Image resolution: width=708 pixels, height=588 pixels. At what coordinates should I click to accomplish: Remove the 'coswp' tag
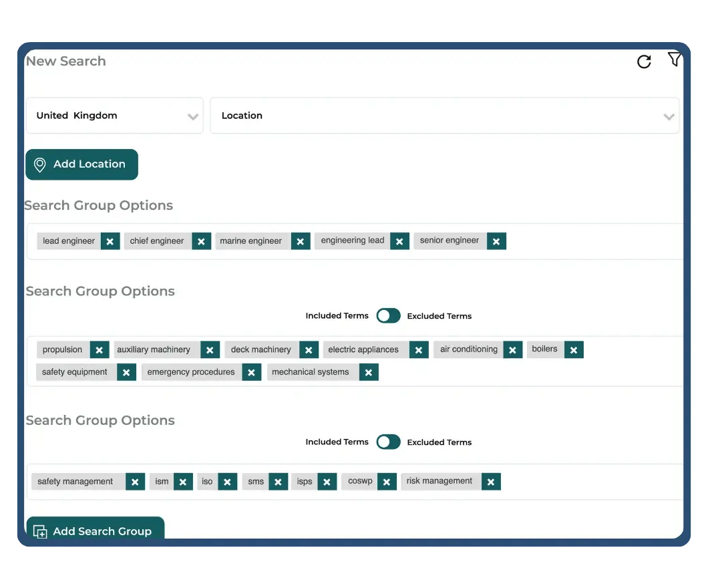click(x=387, y=481)
